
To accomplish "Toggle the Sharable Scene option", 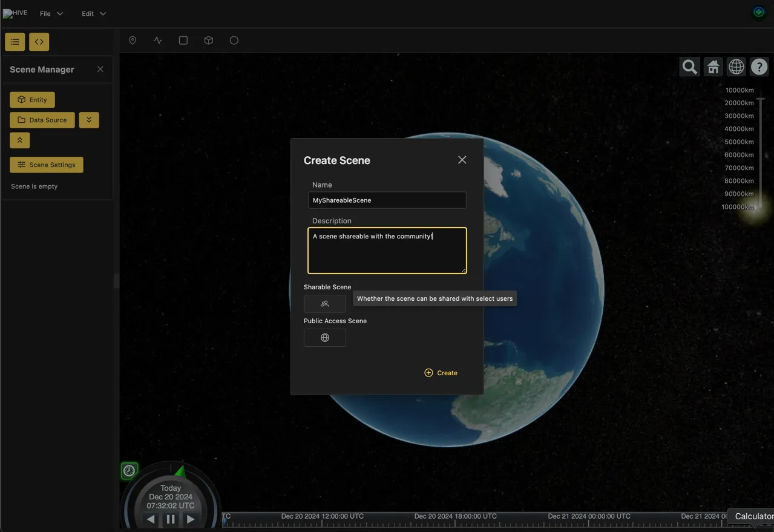I will pos(324,303).
